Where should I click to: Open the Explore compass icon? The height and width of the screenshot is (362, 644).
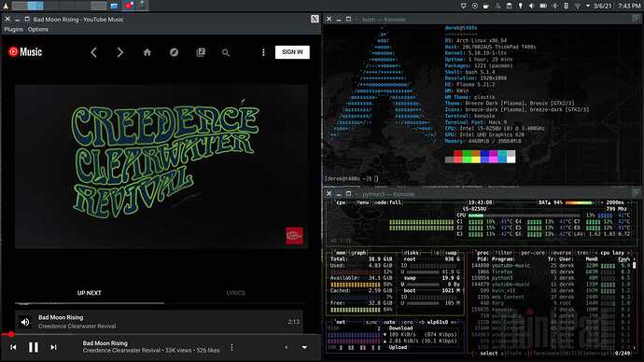(x=175, y=52)
